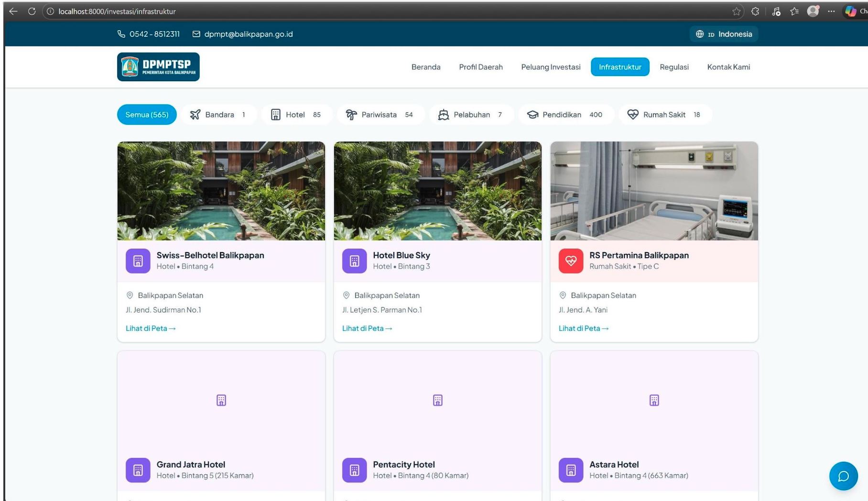Click the browser address bar URL
Image resolution: width=868 pixels, height=501 pixels.
point(117,11)
